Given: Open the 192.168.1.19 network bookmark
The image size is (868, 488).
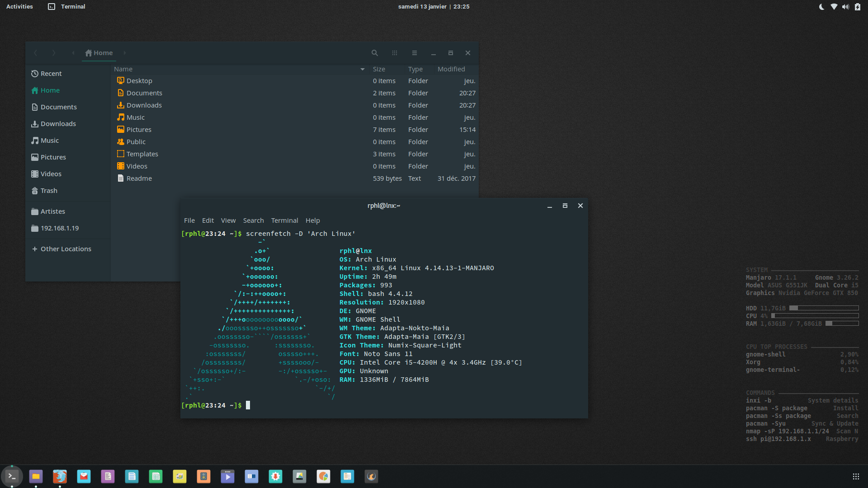Looking at the screenshot, I should pos(59,228).
